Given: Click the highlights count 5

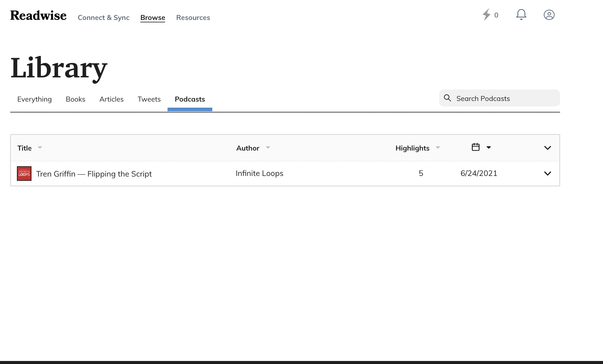Looking at the screenshot, I should point(421,173).
